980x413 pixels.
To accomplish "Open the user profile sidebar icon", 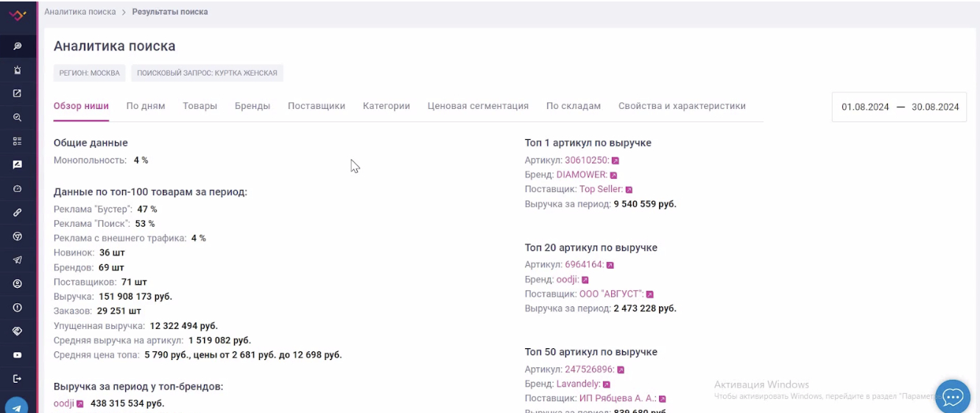I will (17, 283).
